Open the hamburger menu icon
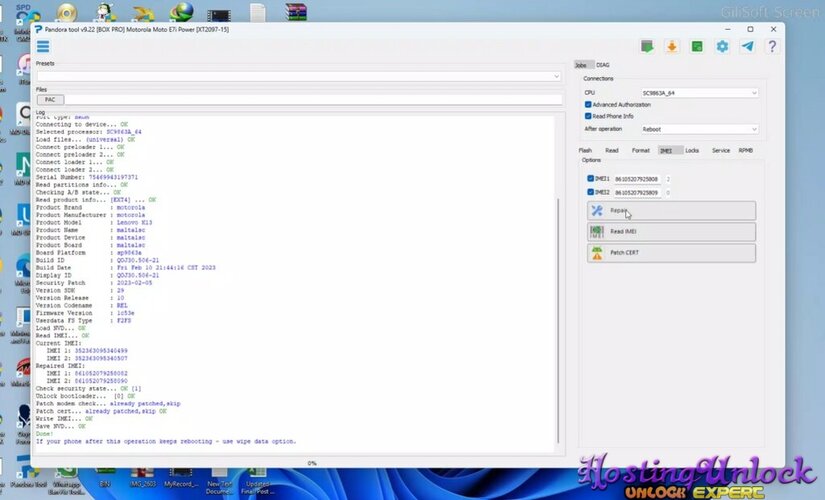Screen dimensions: 825x500 (43, 47)
